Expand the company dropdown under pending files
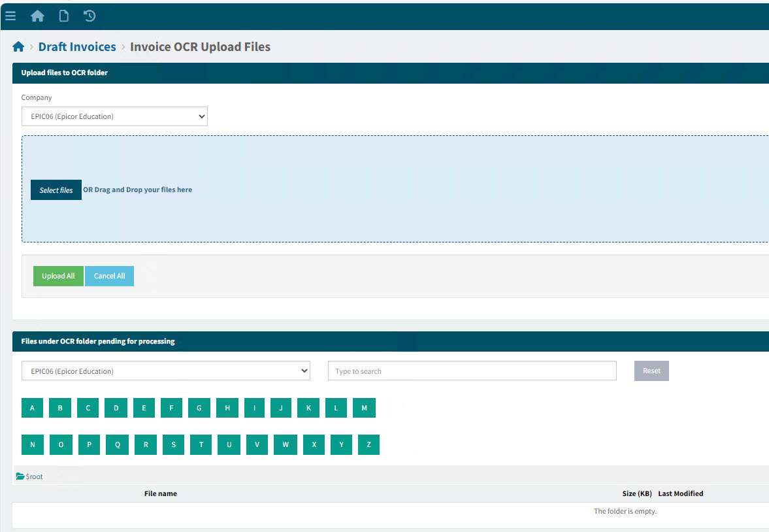Viewport: 769px width, 532px height. click(166, 371)
